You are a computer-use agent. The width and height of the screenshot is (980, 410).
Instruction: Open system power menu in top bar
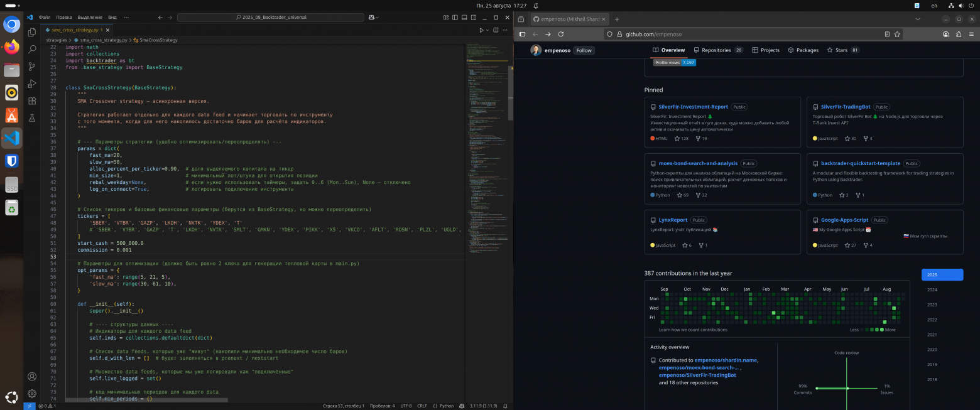[x=971, y=5]
